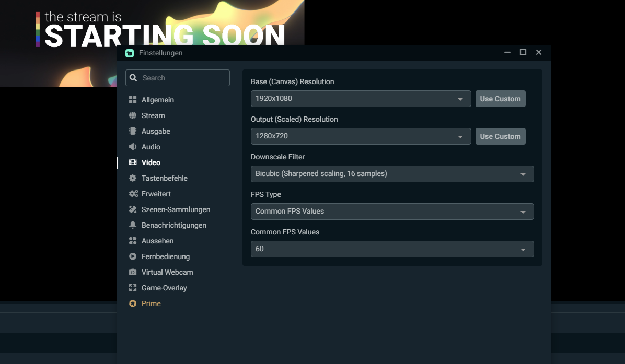Open the Prime section link
Viewport: 625px width, 364px height.
coord(151,303)
